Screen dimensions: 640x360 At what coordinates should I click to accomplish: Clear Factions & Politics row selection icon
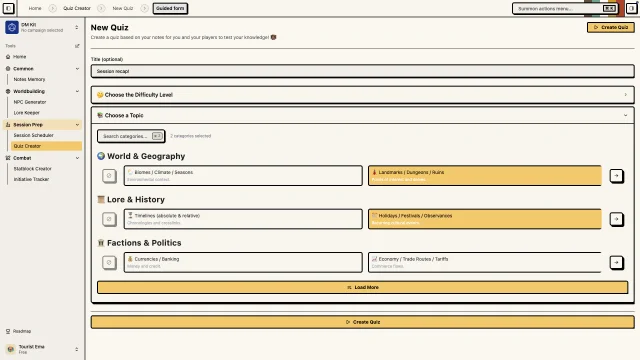click(x=109, y=262)
